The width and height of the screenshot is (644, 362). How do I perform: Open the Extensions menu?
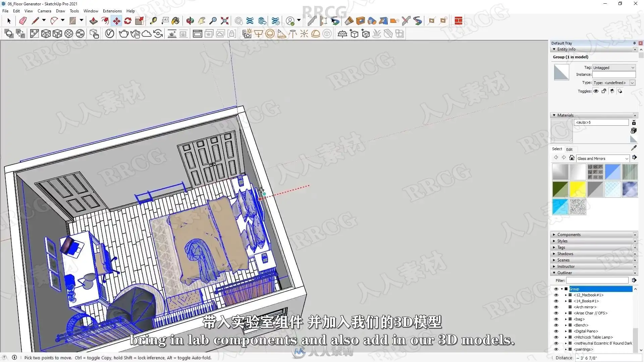coord(112,11)
